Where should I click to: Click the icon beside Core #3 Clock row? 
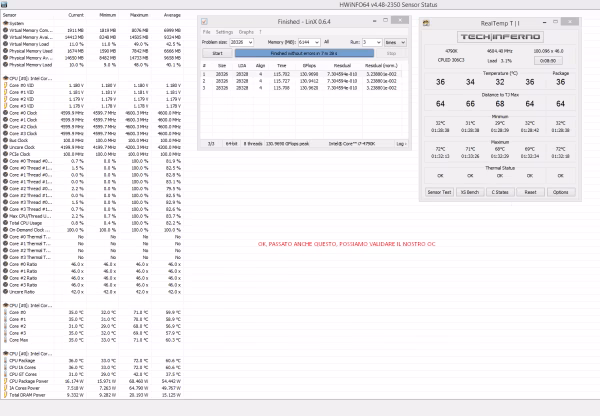5,134
